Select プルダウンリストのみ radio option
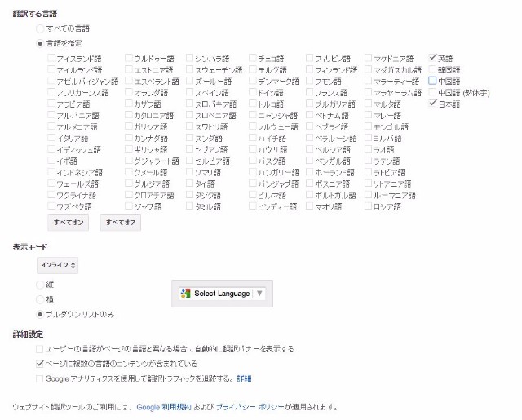This screenshot has height=420, width=522. coord(40,314)
